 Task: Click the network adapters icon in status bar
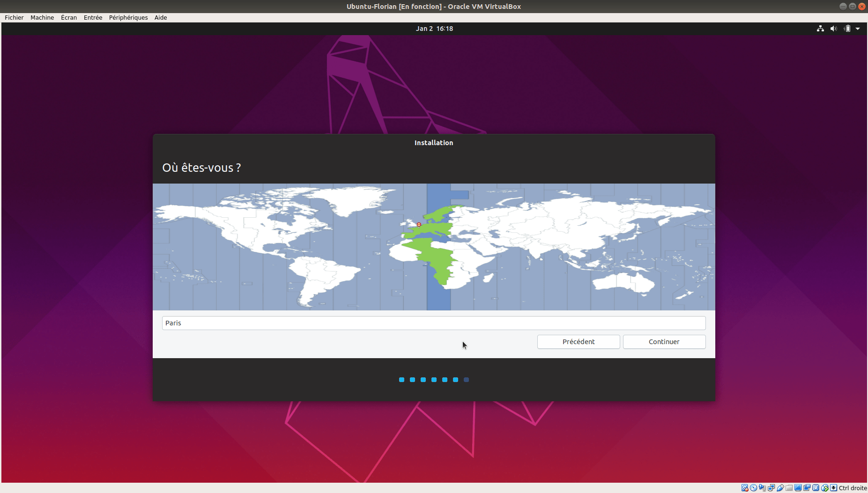(x=772, y=488)
